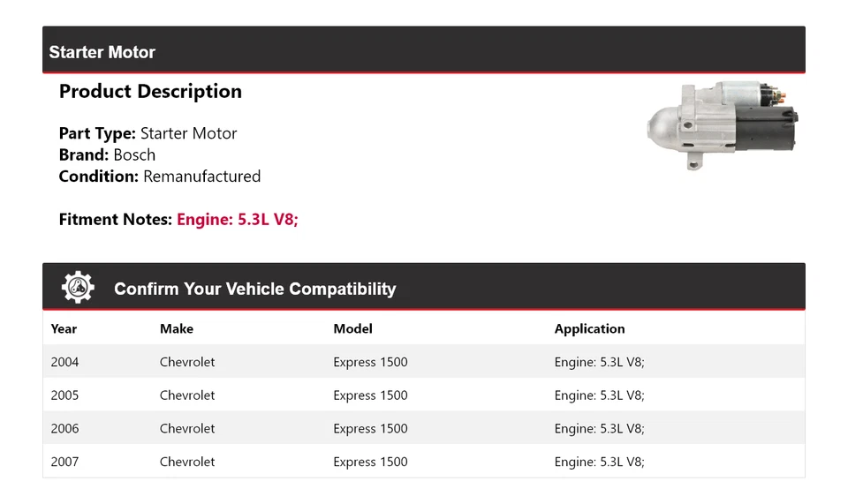Click the Model column header

352,328
